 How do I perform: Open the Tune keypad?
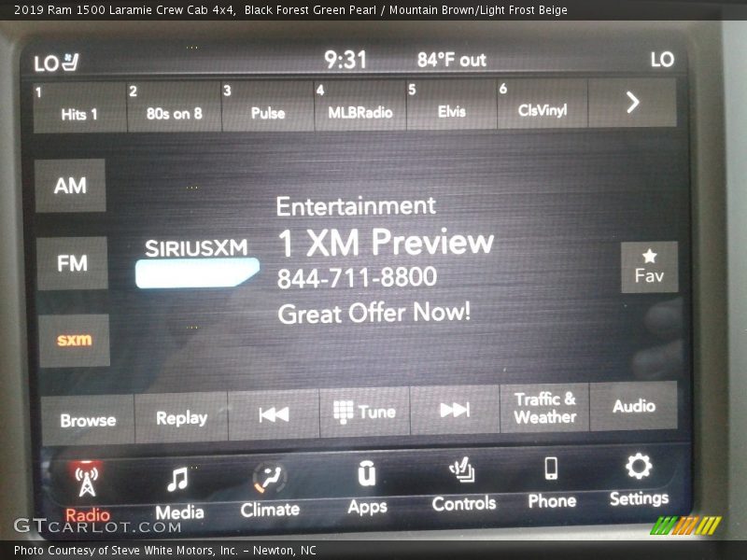pos(364,412)
